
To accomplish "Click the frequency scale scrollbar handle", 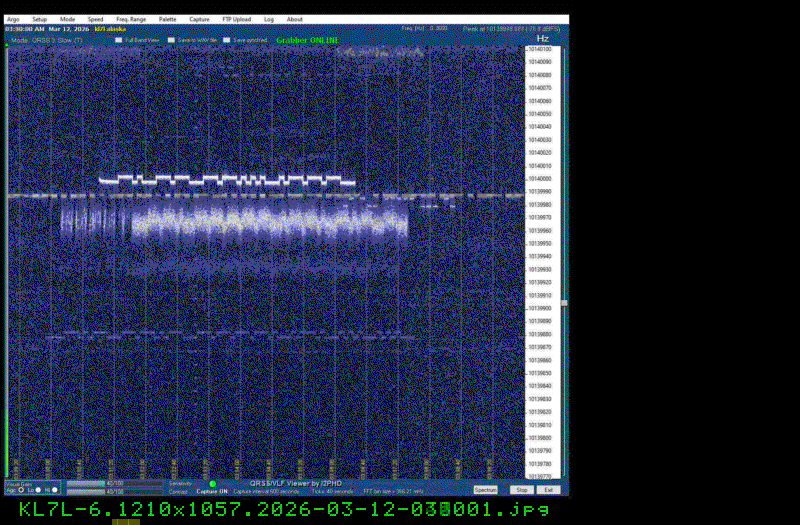I will 563,302.
